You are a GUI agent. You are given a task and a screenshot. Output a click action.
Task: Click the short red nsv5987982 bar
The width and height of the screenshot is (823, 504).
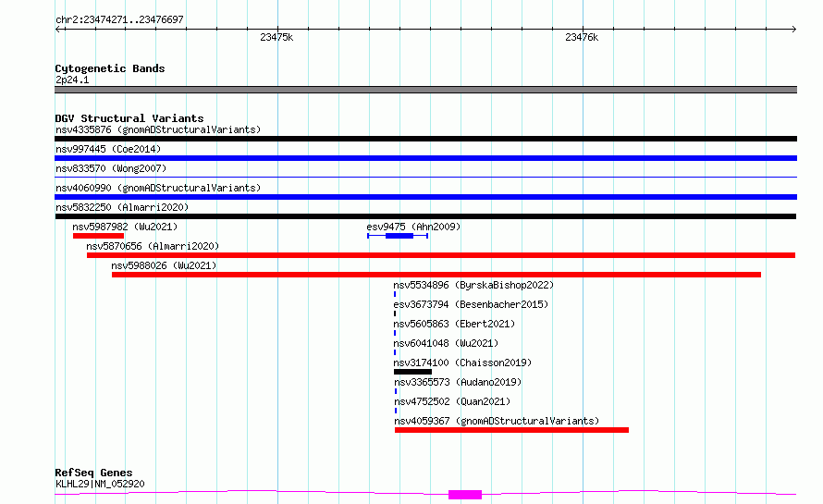point(99,236)
